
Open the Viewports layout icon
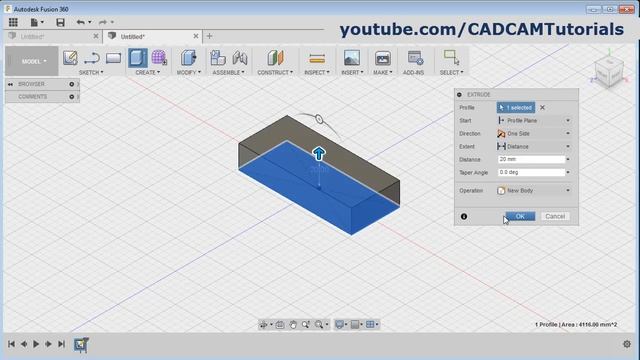pos(370,324)
